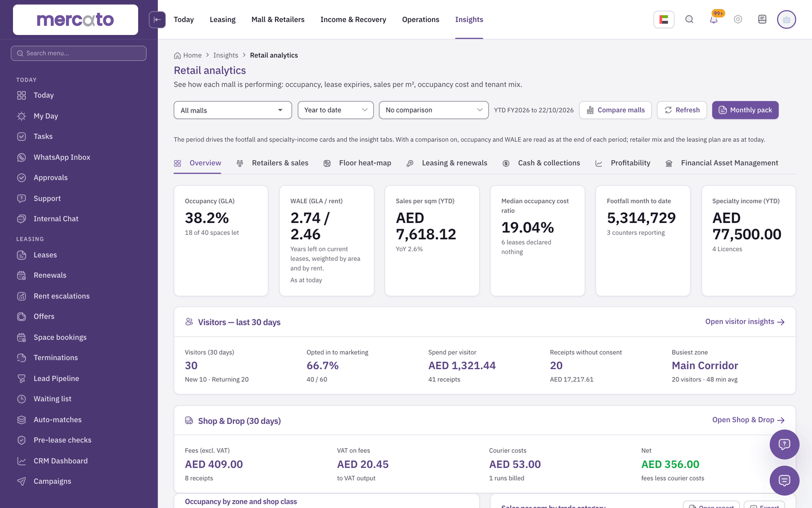Open the help question chat bubble
The image size is (812, 508).
point(784,444)
